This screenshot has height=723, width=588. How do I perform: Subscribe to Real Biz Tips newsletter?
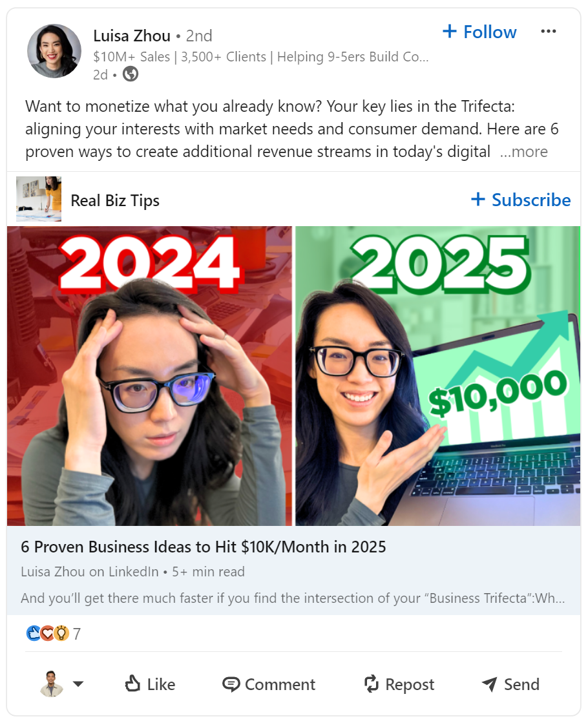[x=521, y=200]
